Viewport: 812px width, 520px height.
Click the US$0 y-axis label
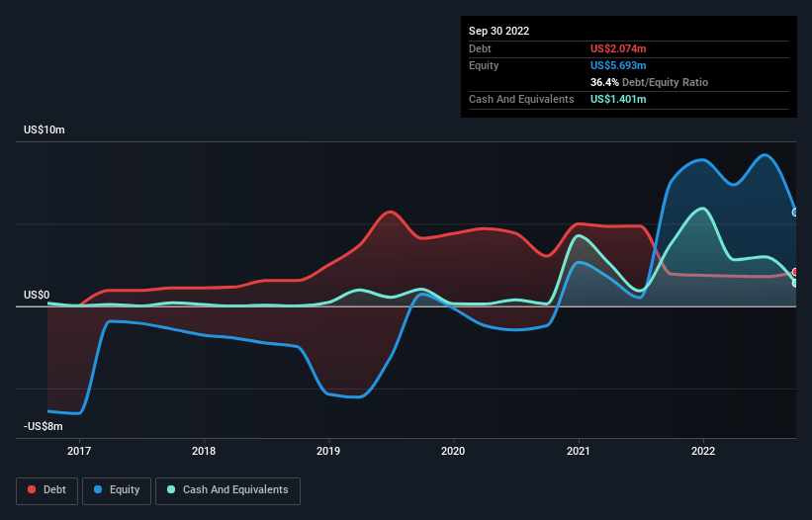(37, 295)
